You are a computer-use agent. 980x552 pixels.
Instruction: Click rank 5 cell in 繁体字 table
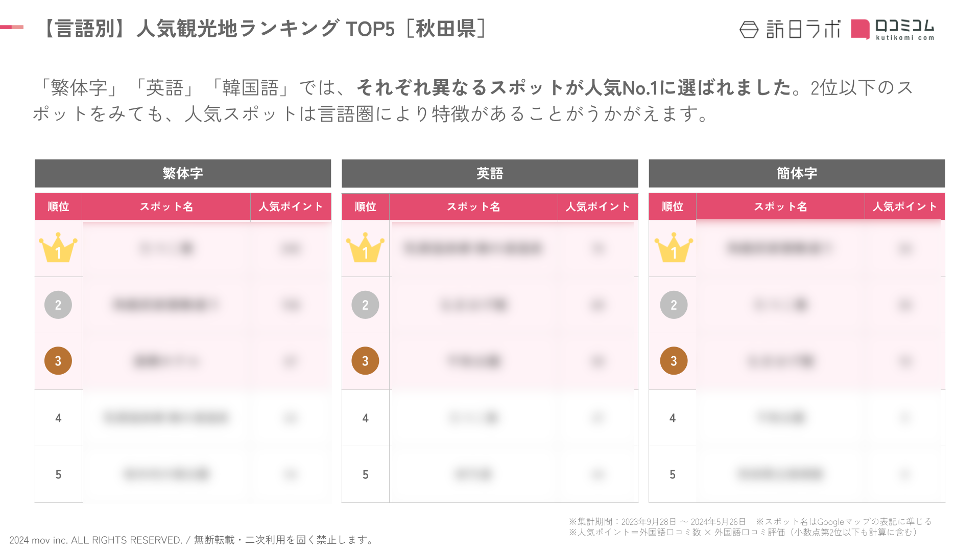[58, 474]
